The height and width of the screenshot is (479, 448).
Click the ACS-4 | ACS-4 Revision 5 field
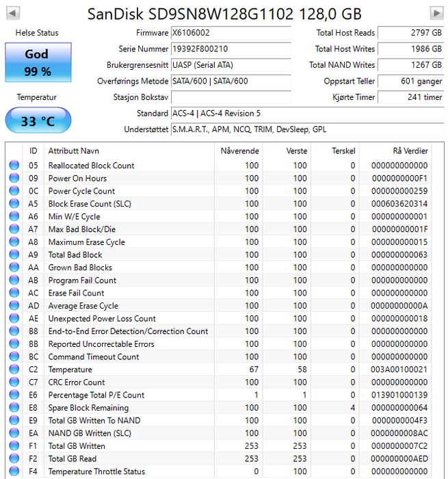[x=307, y=114]
